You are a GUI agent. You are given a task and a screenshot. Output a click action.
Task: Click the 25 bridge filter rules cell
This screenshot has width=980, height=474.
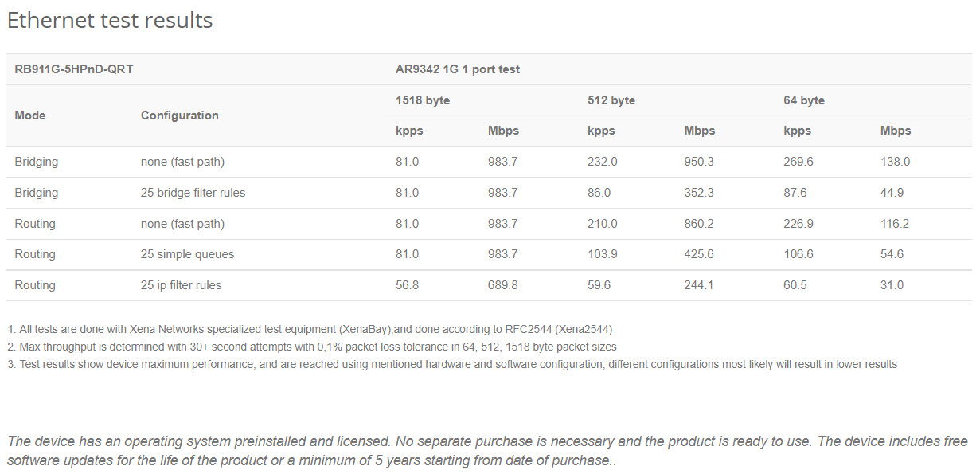point(193,193)
